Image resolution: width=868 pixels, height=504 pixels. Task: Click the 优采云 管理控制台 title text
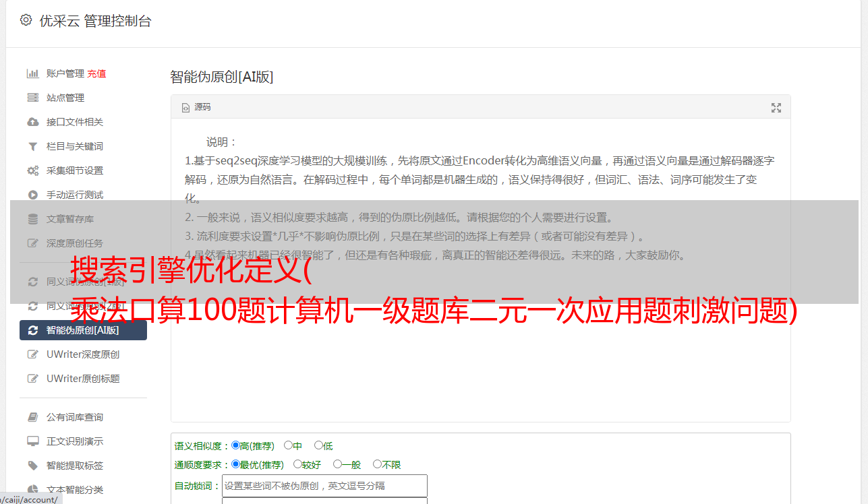point(96,21)
